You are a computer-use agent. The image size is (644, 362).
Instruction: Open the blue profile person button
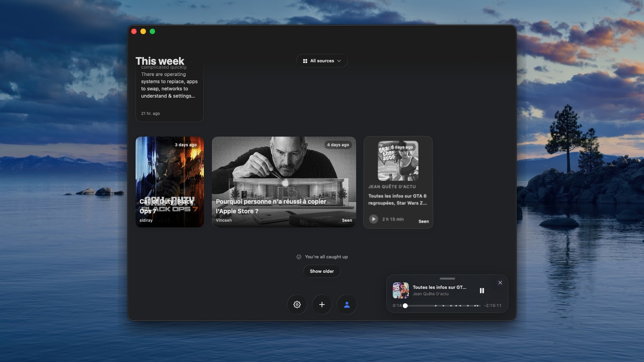347,304
